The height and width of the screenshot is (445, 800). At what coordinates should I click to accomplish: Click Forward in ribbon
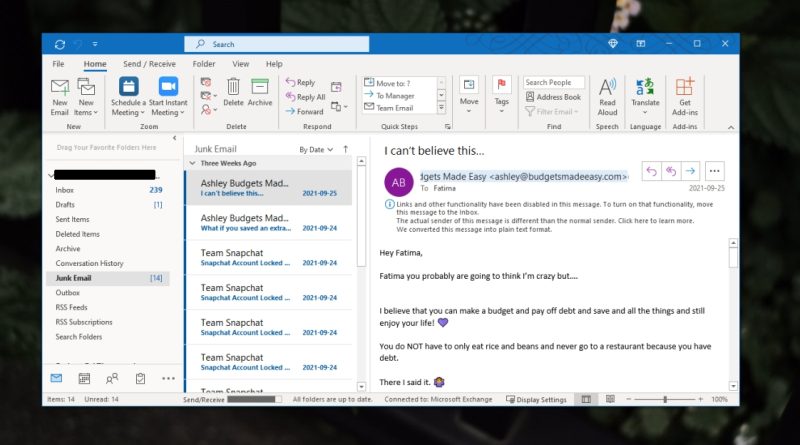point(304,111)
